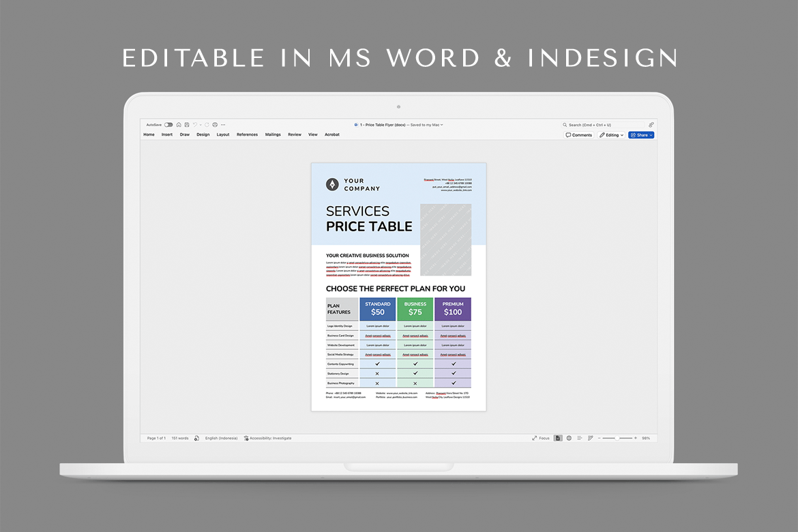Click the 'Website Development' table row label

point(341,345)
